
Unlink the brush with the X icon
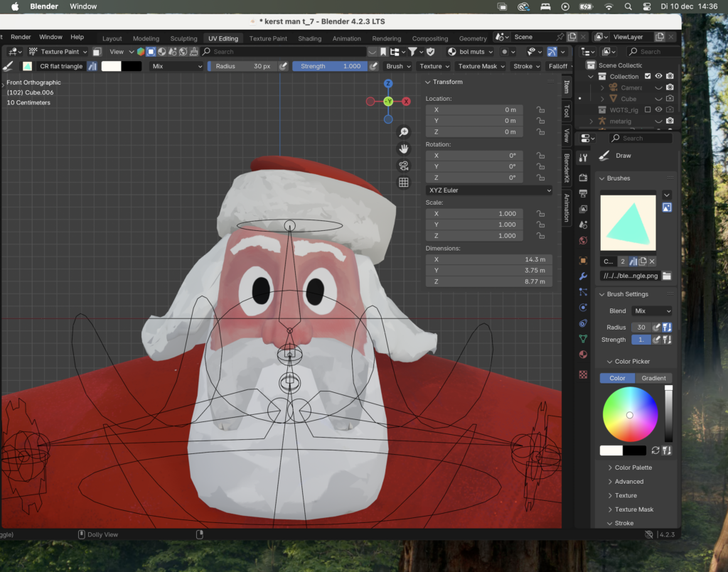click(652, 261)
